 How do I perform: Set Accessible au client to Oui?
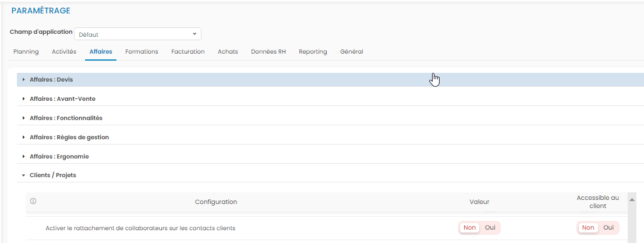[608, 228]
